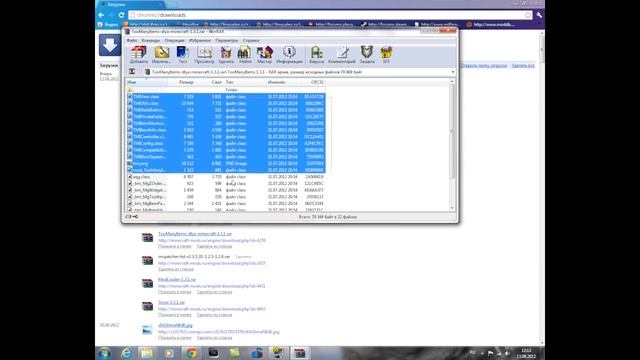
Task: Open the JPG image download link
Action: coord(175,325)
